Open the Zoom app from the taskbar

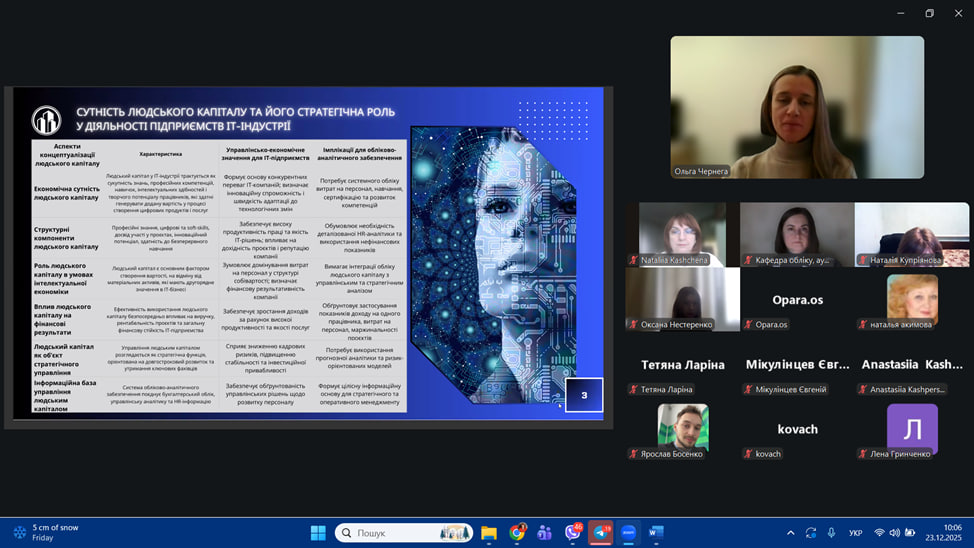[628, 533]
